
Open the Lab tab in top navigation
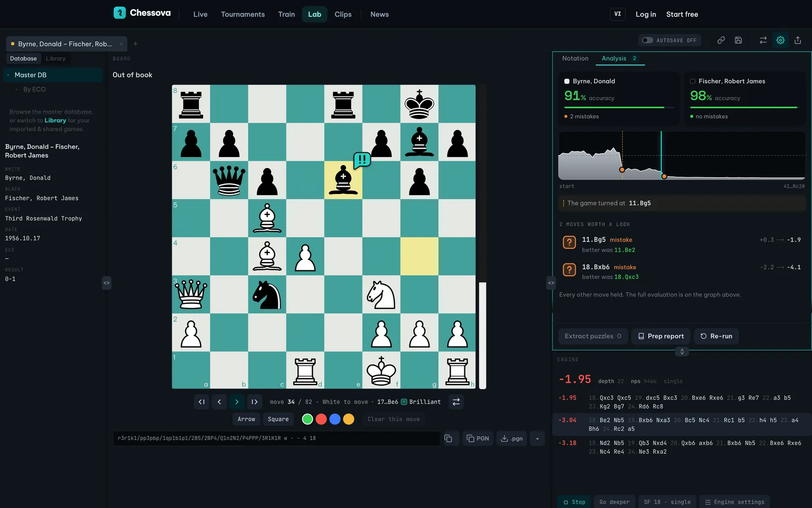click(315, 14)
